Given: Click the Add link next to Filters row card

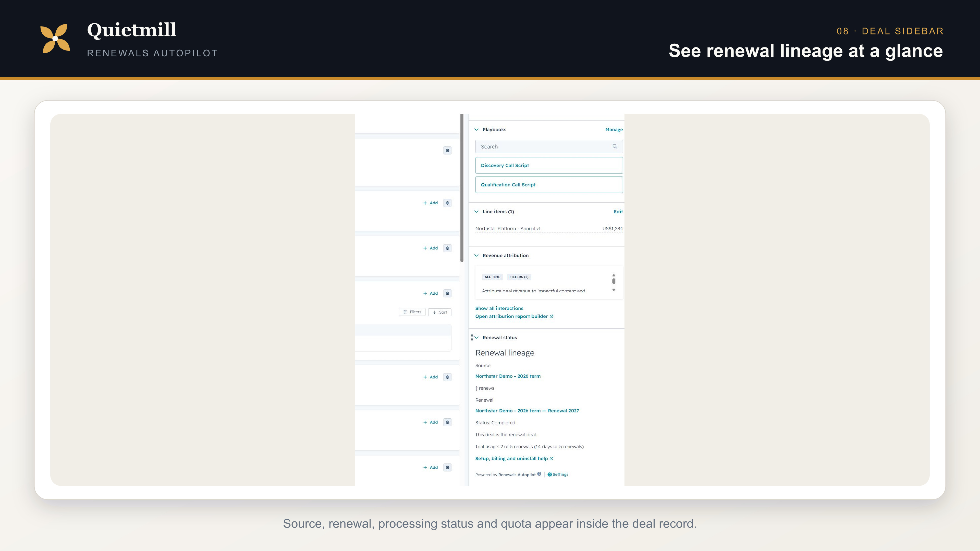Looking at the screenshot, I should [x=430, y=293].
